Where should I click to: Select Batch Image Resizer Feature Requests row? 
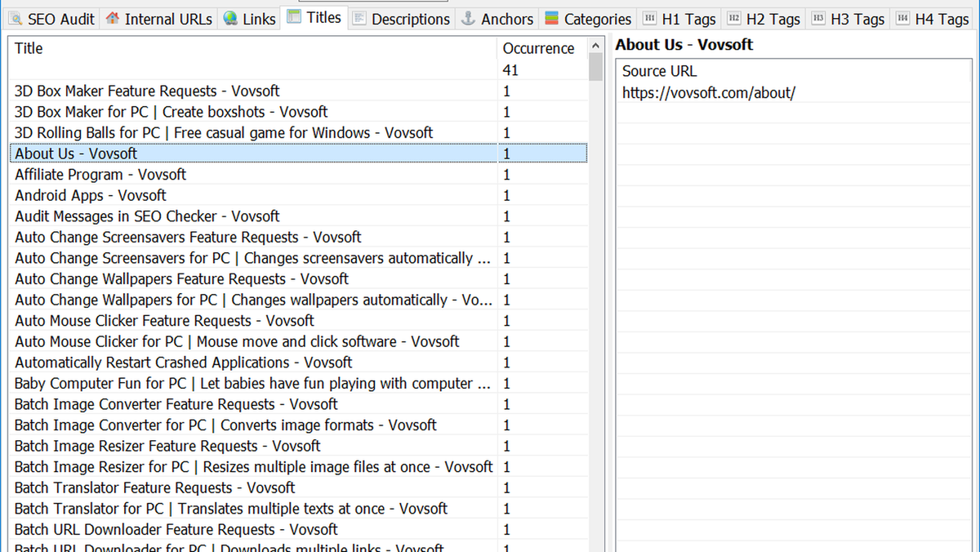(x=298, y=446)
